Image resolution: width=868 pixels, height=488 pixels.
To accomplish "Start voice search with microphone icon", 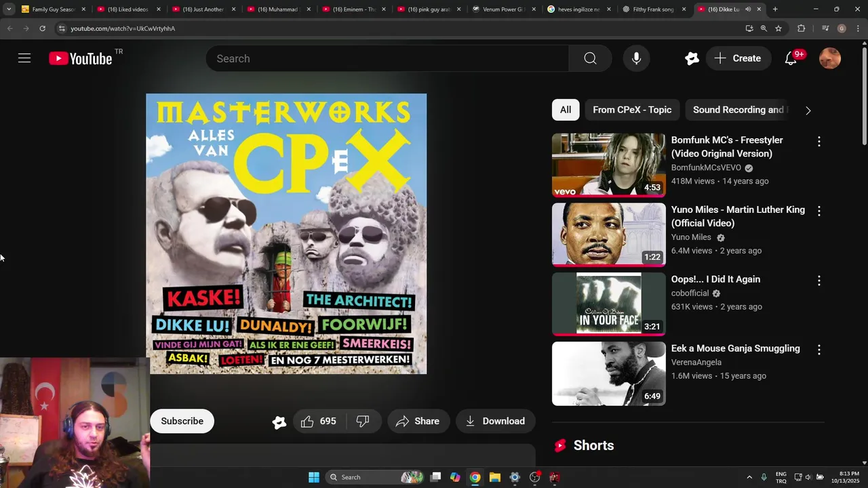I will pos(636,58).
